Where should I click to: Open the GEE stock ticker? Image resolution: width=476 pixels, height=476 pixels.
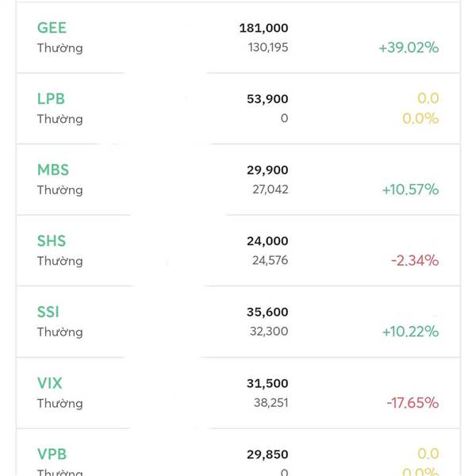point(52,28)
